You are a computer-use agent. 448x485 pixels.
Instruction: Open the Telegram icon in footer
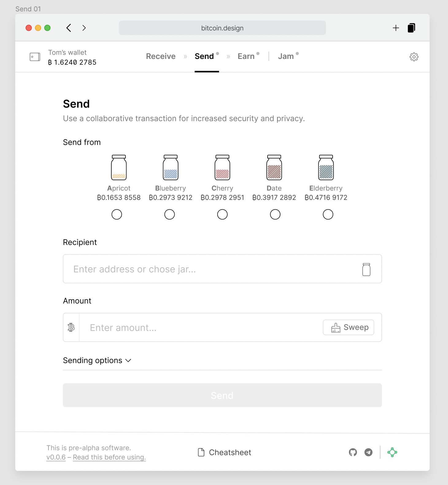(x=369, y=452)
